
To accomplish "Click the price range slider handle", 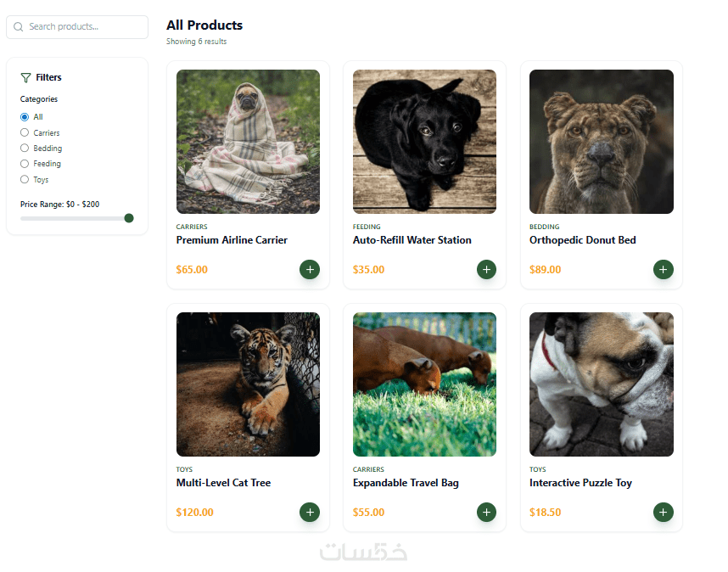I will point(129,218).
